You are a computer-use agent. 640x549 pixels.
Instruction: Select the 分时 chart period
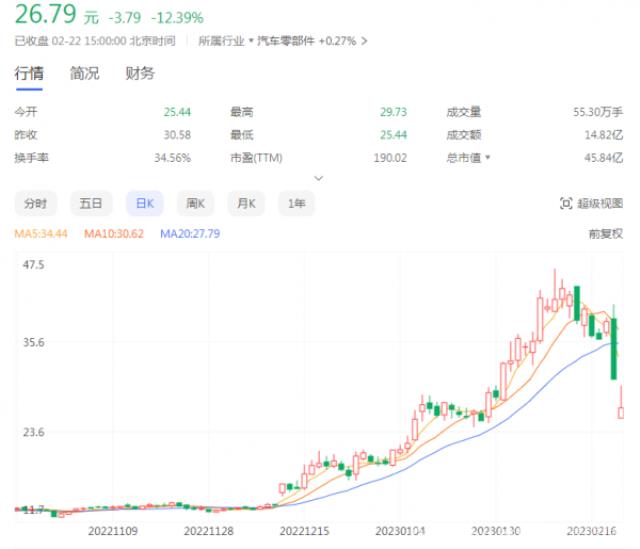point(35,203)
